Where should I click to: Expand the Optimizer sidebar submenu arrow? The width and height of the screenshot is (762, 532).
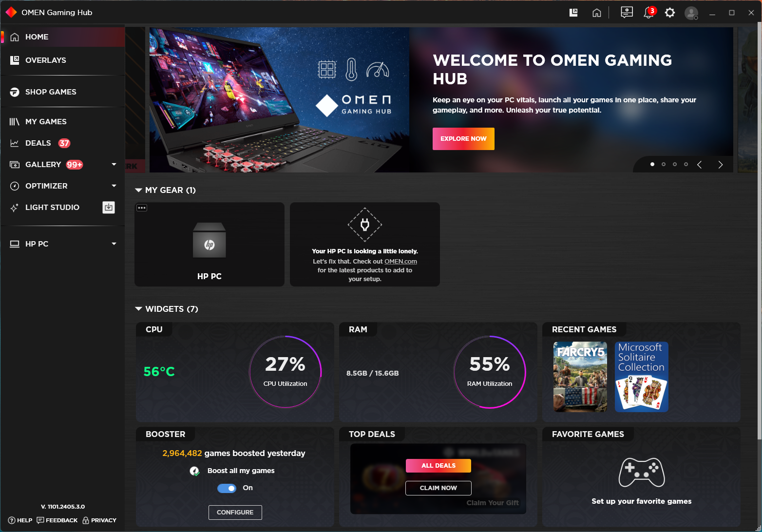[x=114, y=186]
